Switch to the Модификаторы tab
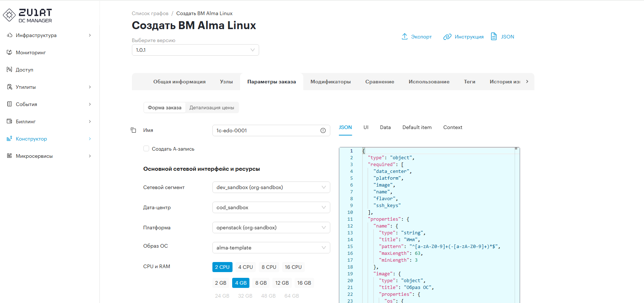644x303 pixels. [x=330, y=82]
